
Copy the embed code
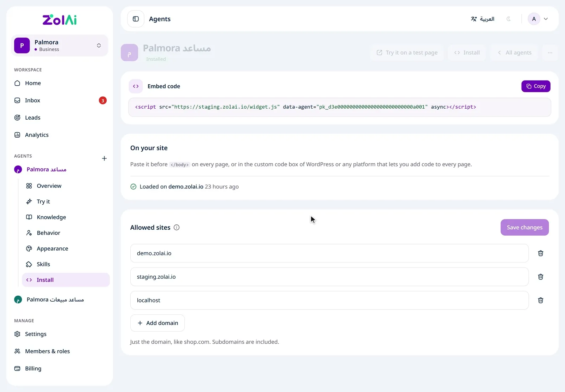pos(536,86)
